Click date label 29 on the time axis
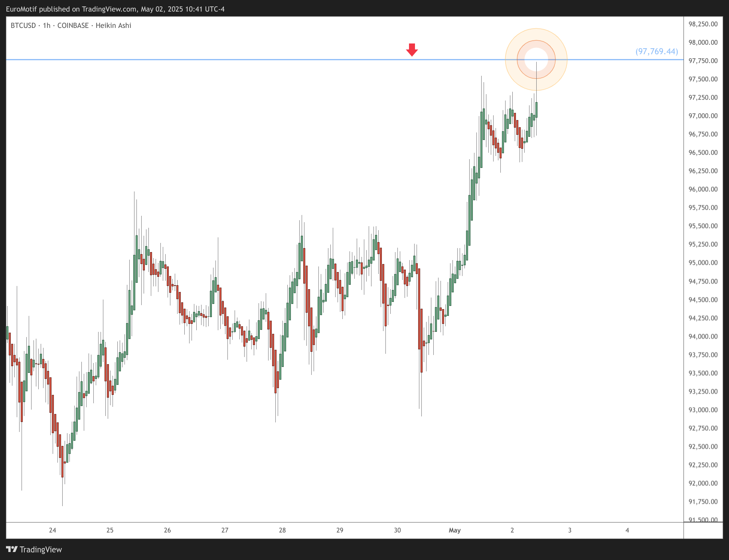Screen dimensions: 729x560 tap(340, 530)
